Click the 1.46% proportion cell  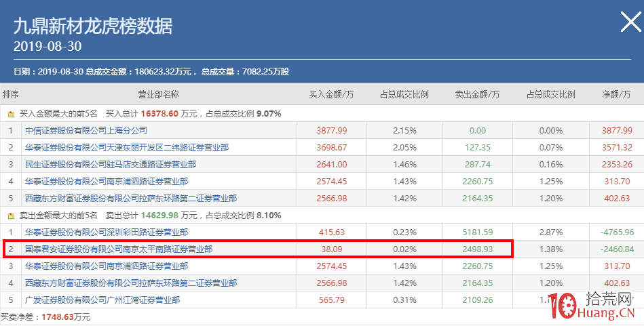click(404, 165)
